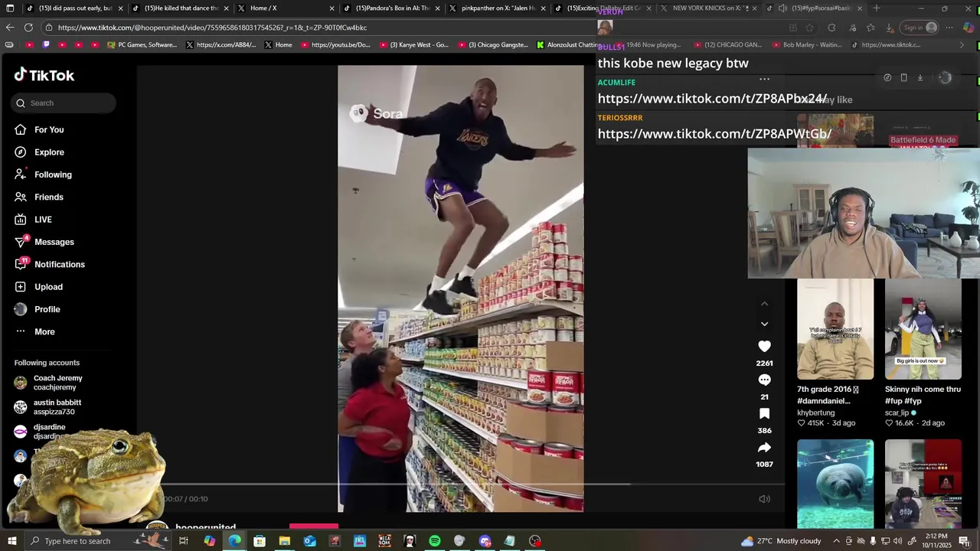
Task: Open the three-dots video options menu
Action: pyautogui.click(x=764, y=79)
